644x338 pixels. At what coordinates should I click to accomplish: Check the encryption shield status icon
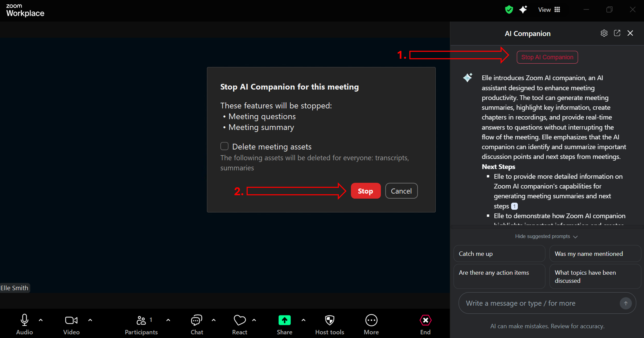click(x=509, y=10)
